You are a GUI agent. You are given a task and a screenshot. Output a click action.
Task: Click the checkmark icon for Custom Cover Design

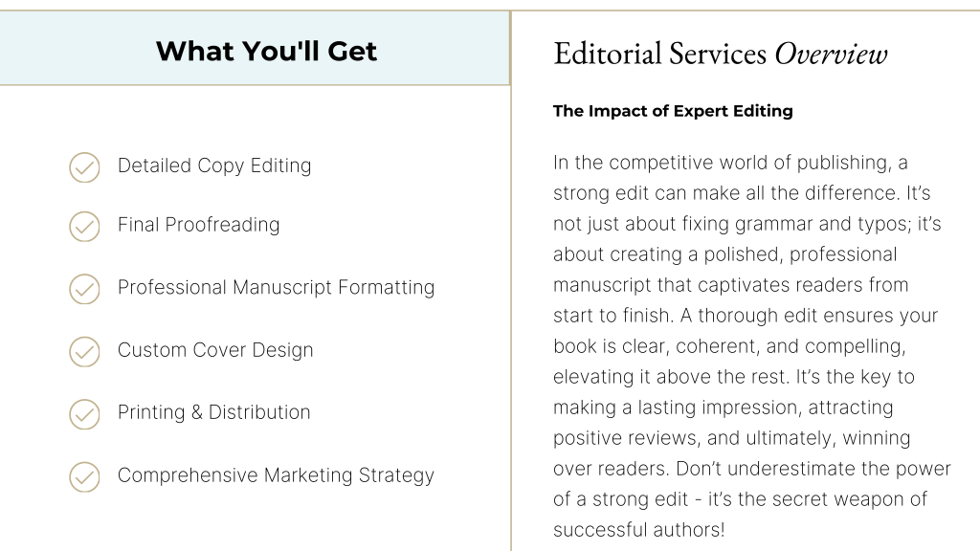click(84, 351)
